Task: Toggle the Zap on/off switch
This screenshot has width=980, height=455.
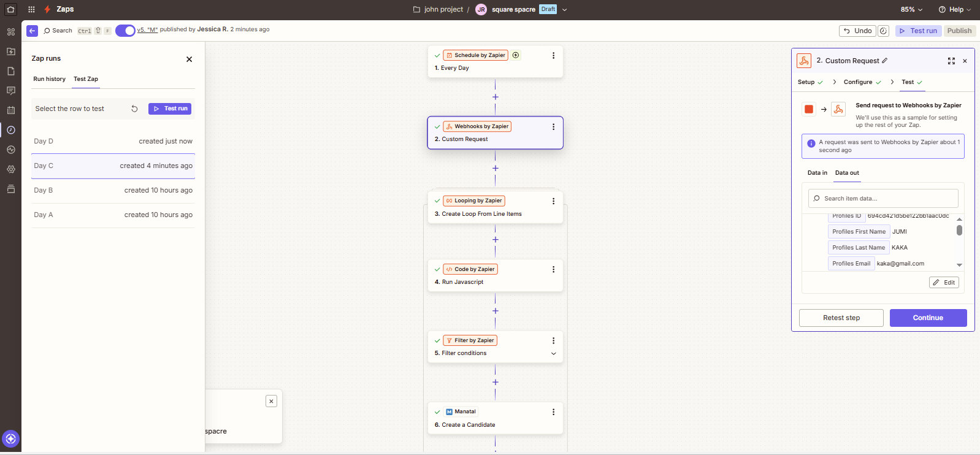Action: click(125, 31)
